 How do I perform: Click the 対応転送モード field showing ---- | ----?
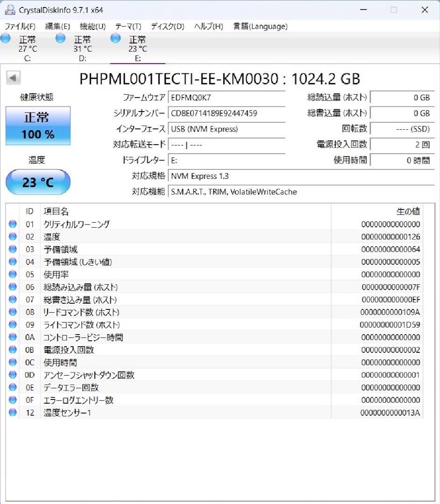point(227,145)
